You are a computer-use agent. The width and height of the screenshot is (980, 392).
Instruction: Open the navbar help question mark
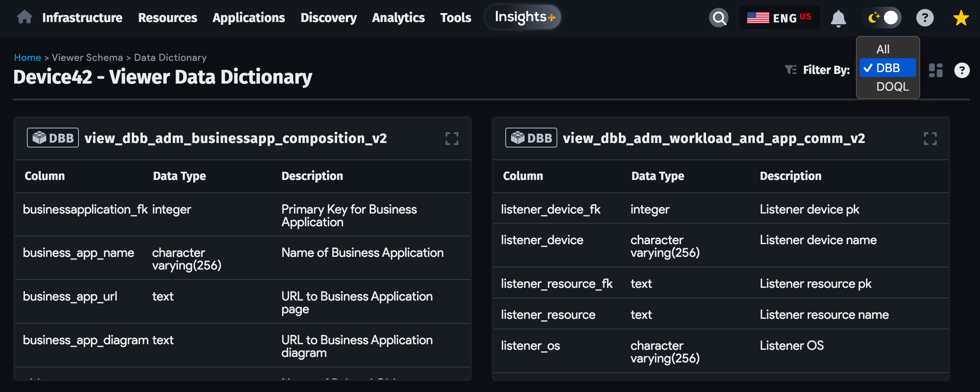pyautogui.click(x=925, y=18)
